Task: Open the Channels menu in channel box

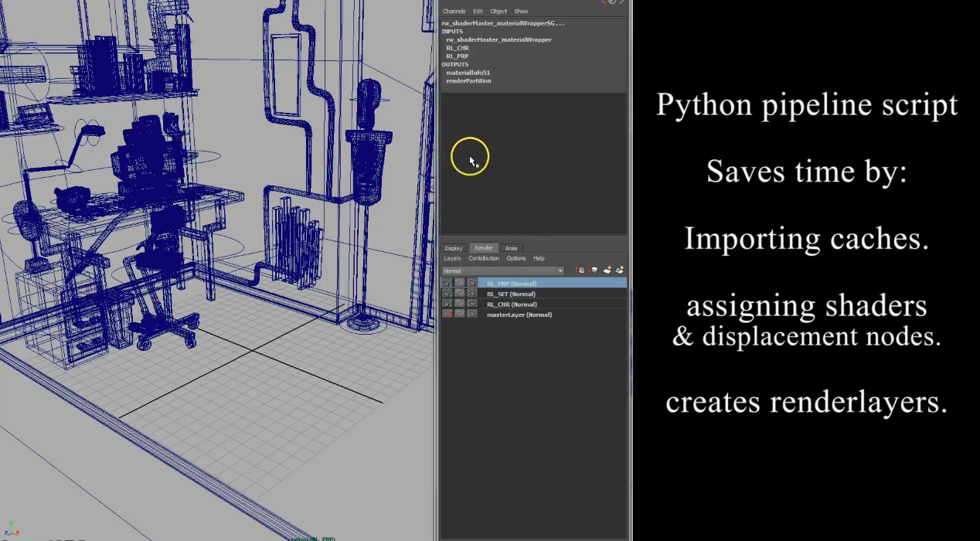Action: 454,12
